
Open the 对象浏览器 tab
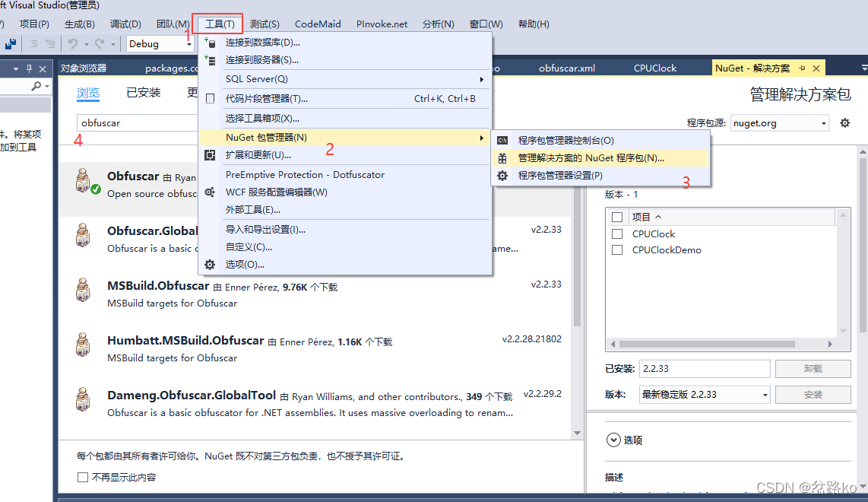pos(84,68)
